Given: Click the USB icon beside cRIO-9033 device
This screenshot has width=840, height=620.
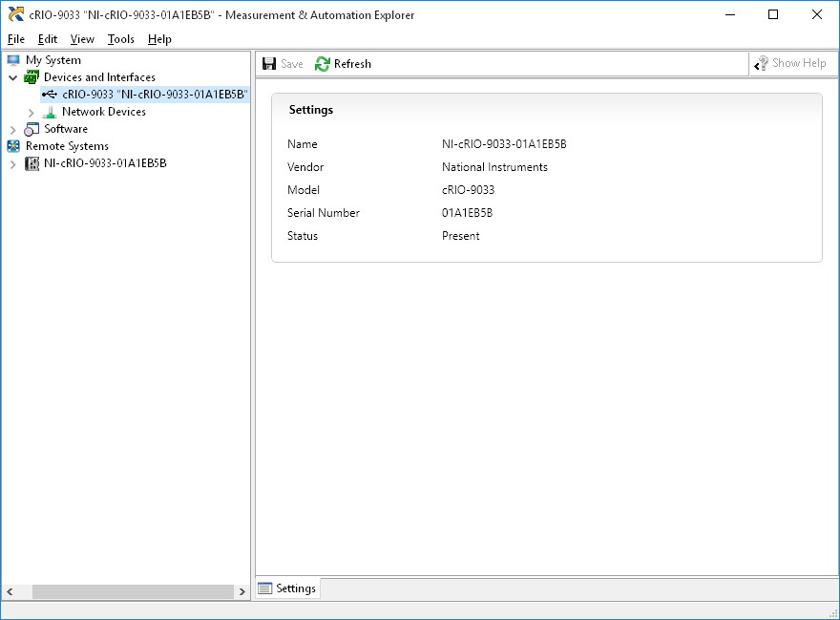Looking at the screenshot, I should point(50,95).
